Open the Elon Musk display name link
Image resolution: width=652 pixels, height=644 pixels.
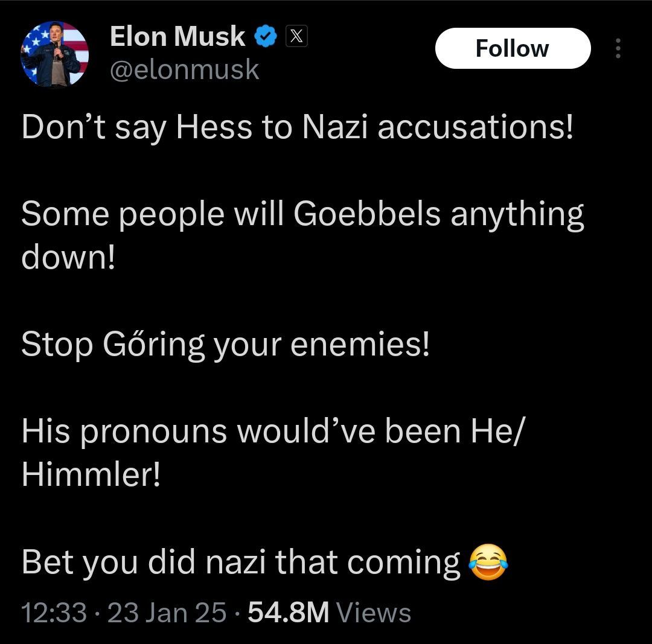pyautogui.click(x=177, y=37)
